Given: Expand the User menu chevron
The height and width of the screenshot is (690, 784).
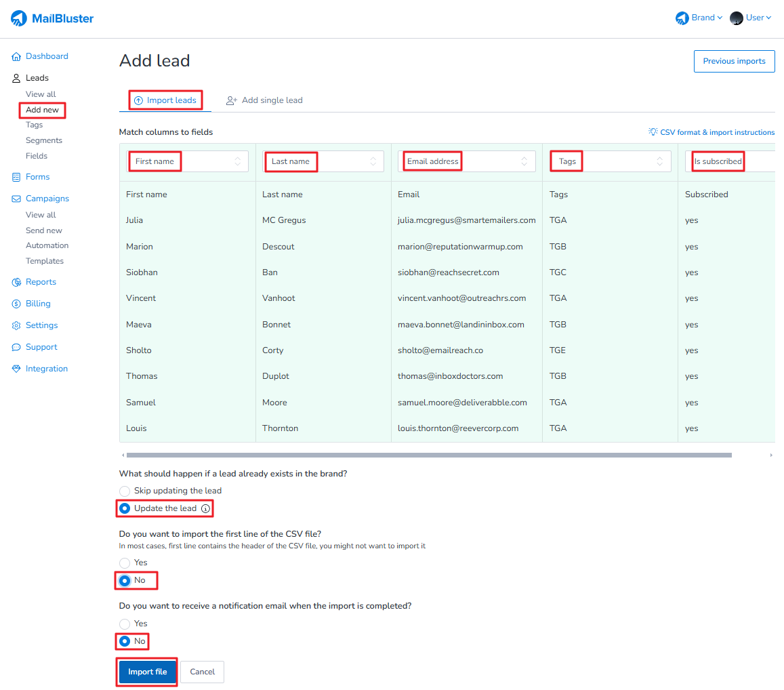Looking at the screenshot, I should click(768, 18).
